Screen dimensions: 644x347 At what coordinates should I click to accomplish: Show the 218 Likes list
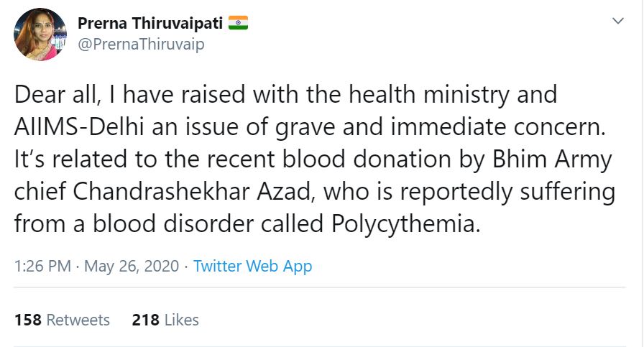(x=165, y=320)
